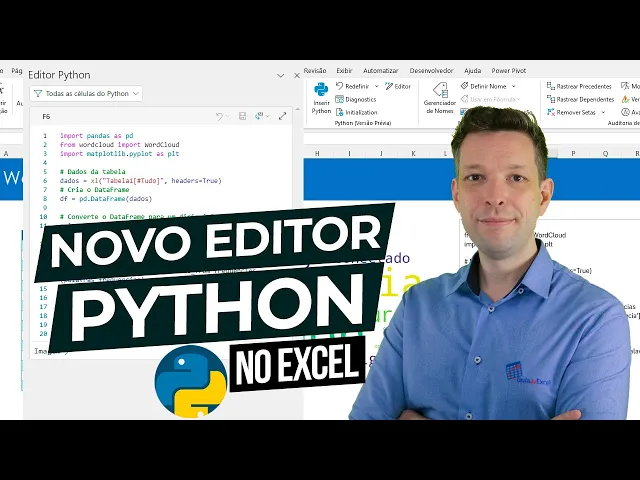Click code line 'import pandas as pd'
Viewport: 640px width, 480px height.
tap(97, 136)
